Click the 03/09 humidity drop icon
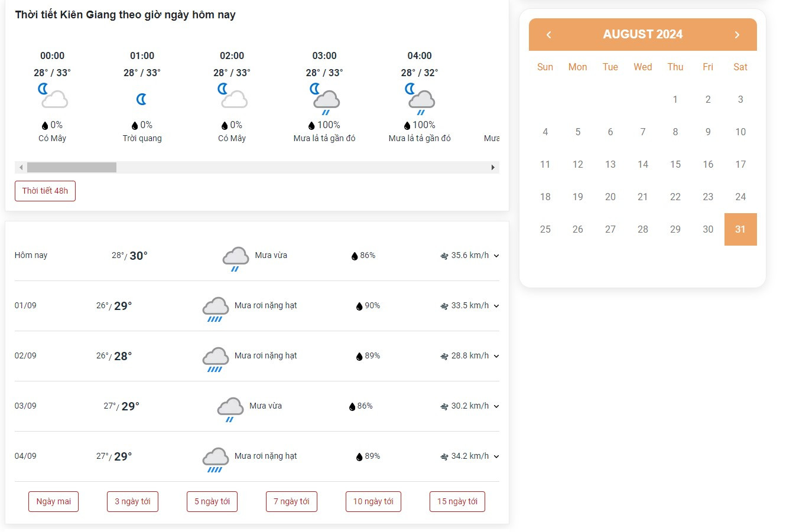Screen dimensions: 796x532 (x=352, y=406)
